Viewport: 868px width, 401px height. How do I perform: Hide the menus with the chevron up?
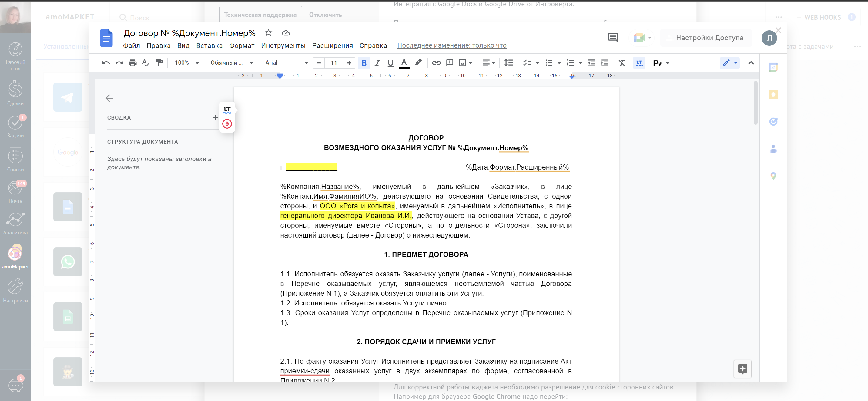tap(751, 63)
